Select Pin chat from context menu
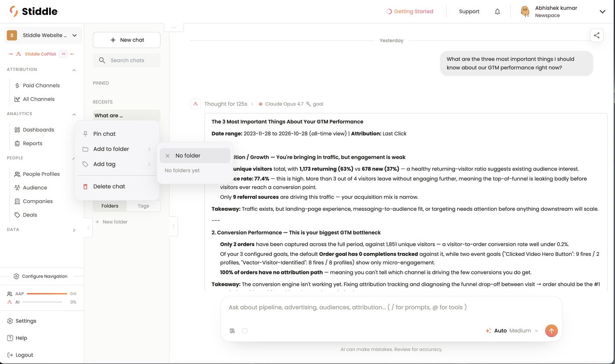Screen dimensions: 615x364 coord(117,134)
